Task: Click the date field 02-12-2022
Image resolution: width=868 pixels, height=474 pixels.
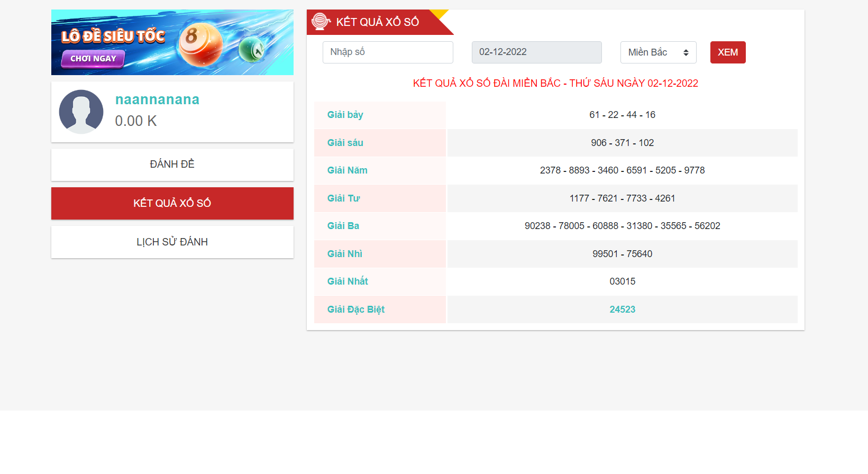Action: pyautogui.click(x=537, y=52)
